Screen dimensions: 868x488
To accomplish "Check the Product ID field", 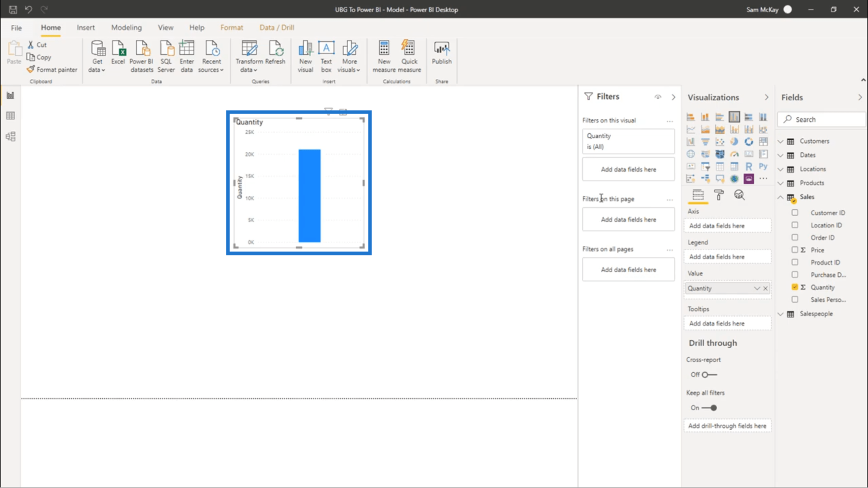I will click(795, 262).
